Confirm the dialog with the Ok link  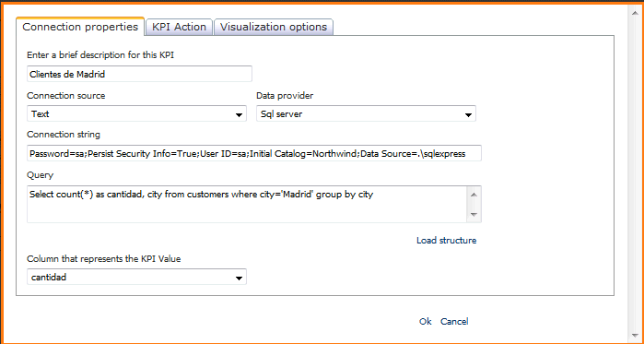(x=425, y=321)
